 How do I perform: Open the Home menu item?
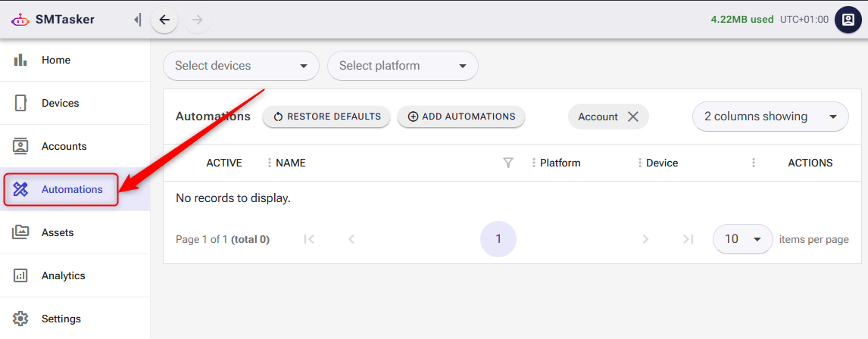click(56, 60)
